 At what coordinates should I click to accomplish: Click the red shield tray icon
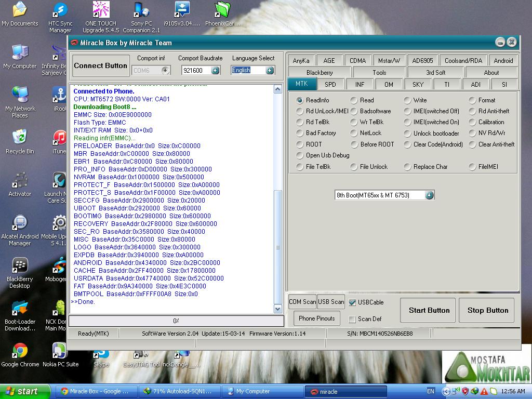coord(465,391)
